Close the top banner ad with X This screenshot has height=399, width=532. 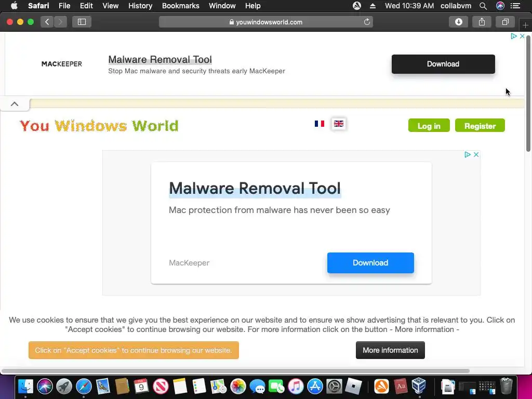pyautogui.click(x=522, y=36)
